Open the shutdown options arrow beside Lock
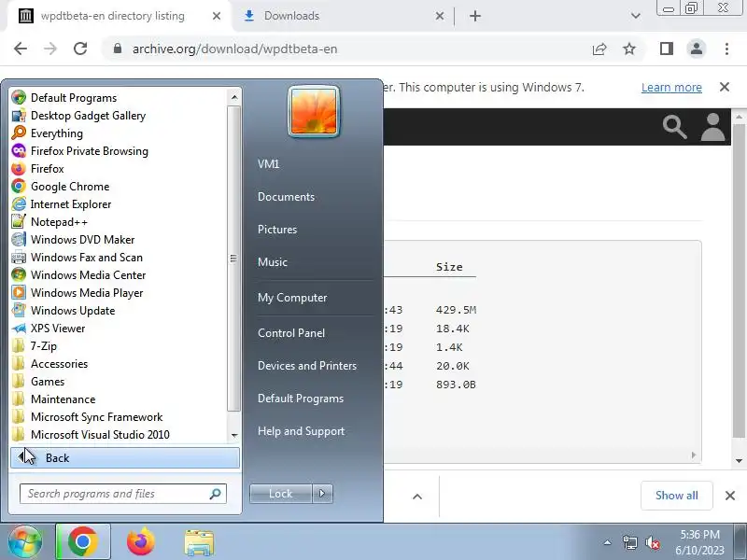This screenshot has height=560, width=747. [x=322, y=494]
